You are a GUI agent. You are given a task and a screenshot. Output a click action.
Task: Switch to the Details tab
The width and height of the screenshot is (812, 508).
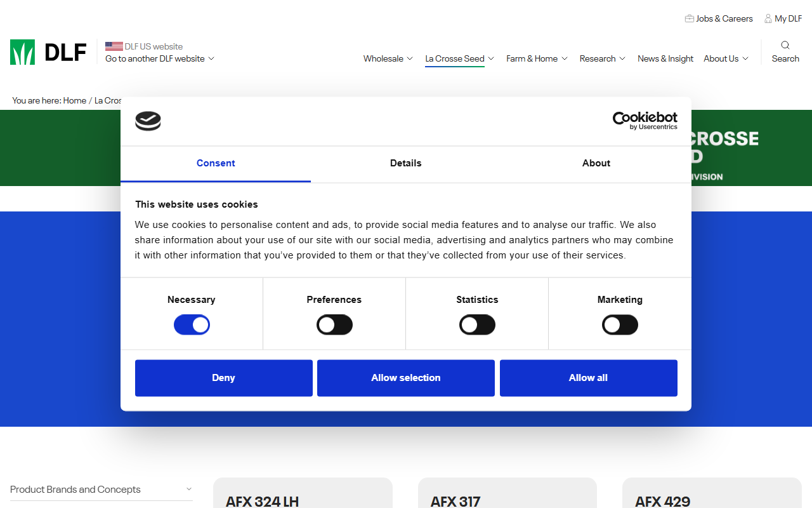click(x=406, y=164)
